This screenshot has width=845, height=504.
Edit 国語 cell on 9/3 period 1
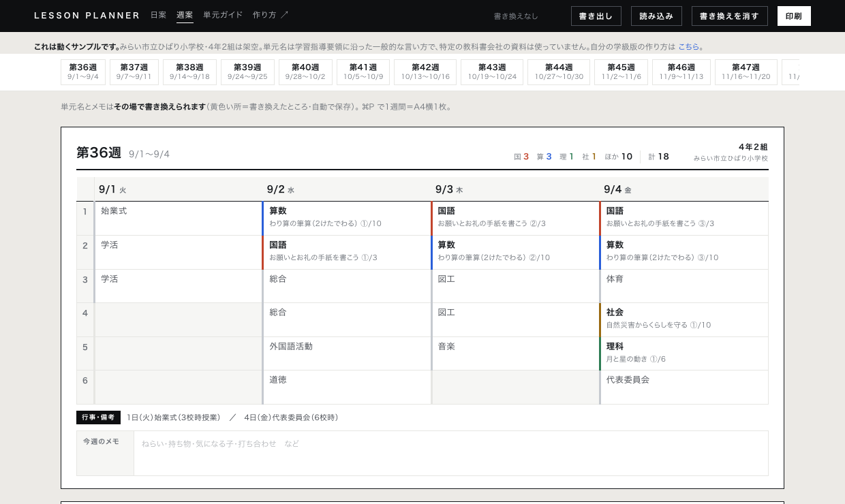point(515,218)
